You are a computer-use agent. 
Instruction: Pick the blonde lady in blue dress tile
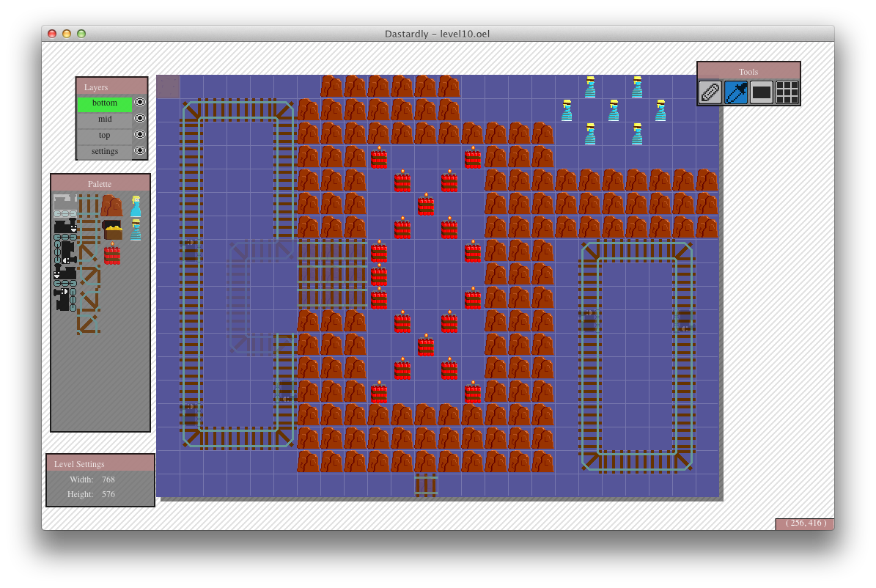(x=136, y=206)
